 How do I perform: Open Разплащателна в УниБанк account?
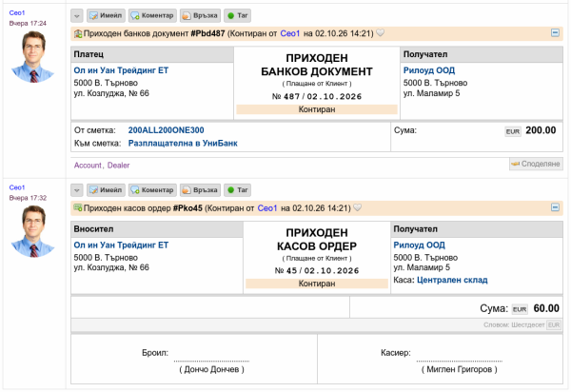[183, 143]
